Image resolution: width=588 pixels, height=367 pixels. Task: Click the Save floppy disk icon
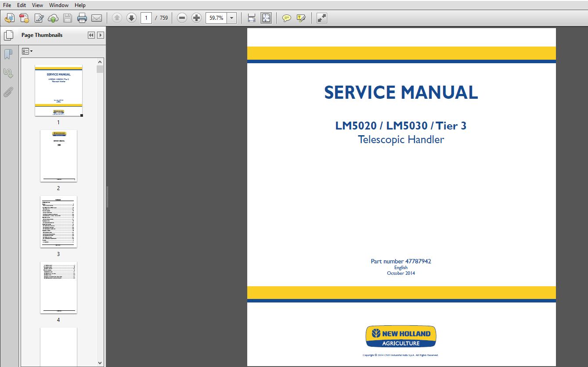[x=68, y=18]
